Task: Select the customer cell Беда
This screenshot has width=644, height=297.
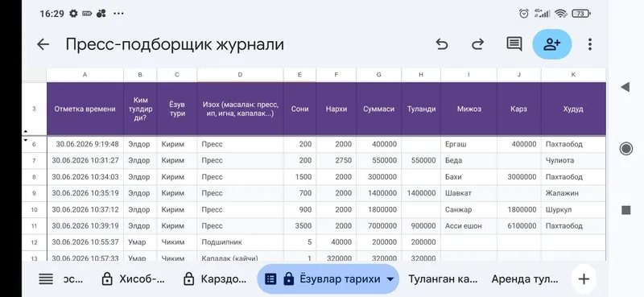Action: point(469,161)
